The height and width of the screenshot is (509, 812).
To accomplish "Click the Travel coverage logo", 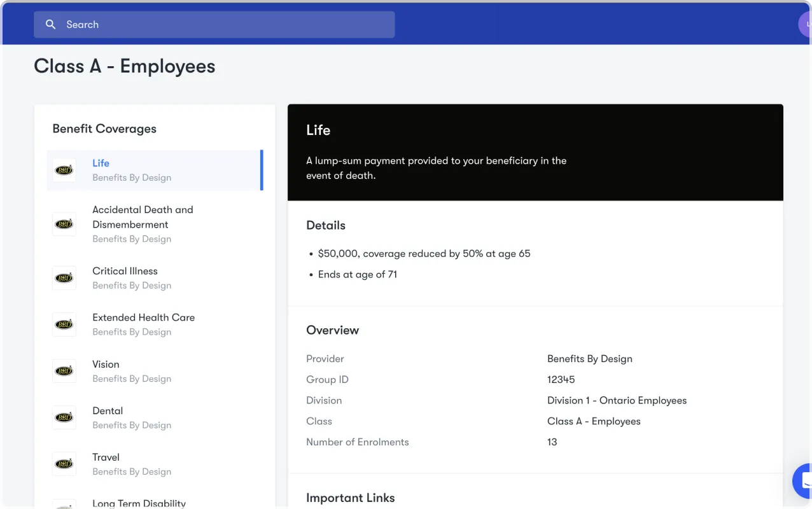I will click(x=64, y=464).
